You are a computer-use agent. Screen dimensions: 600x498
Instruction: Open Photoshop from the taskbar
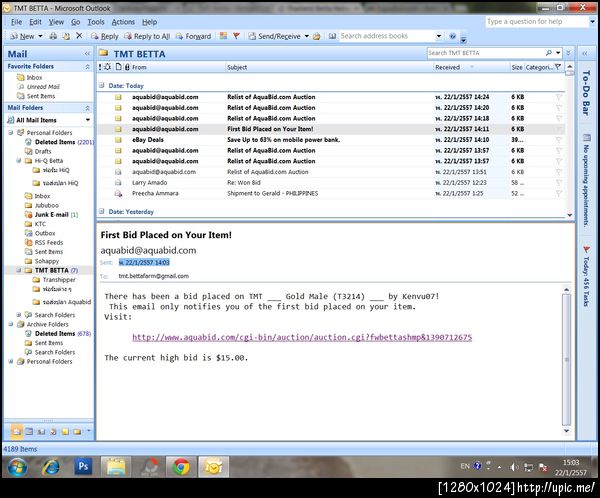point(83,466)
